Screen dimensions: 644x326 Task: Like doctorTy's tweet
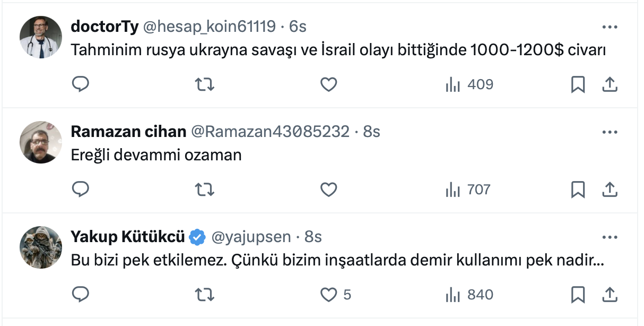[x=329, y=84]
